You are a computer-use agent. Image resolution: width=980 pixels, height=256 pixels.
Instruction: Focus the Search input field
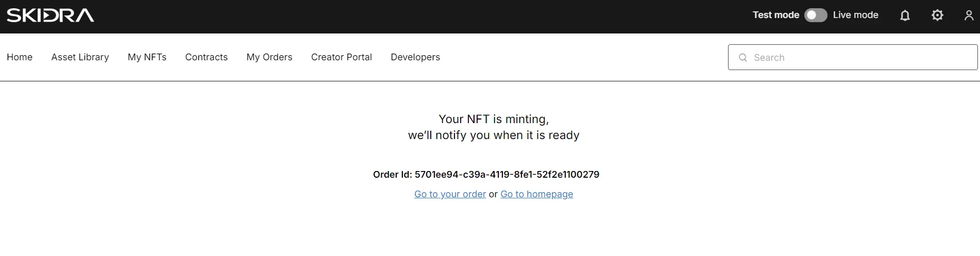point(852,57)
